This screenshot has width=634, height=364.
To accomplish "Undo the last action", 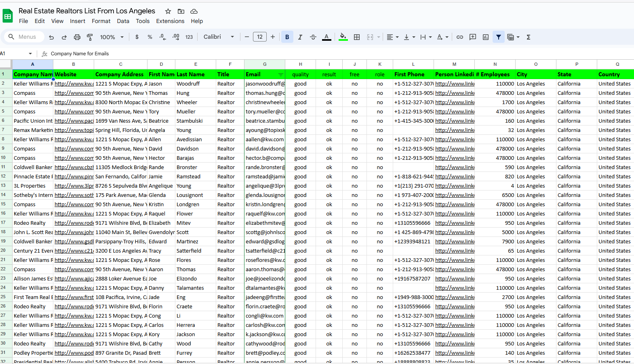I will [51, 37].
